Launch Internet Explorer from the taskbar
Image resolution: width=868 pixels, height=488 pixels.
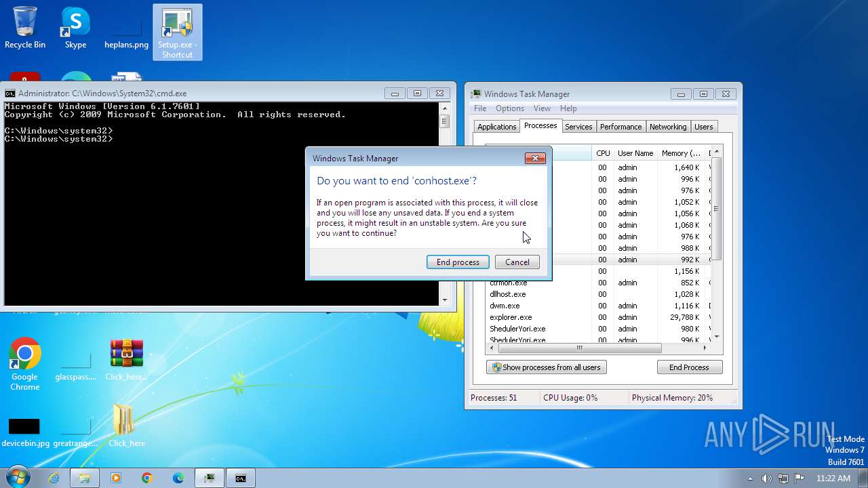click(54, 478)
